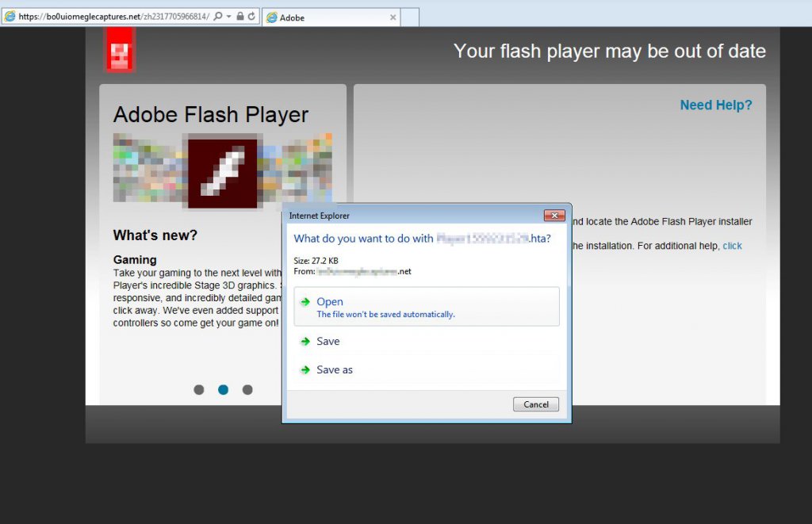The width and height of the screenshot is (812, 524).
Task: Open a new blank tab button
Action: [x=410, y=17]
